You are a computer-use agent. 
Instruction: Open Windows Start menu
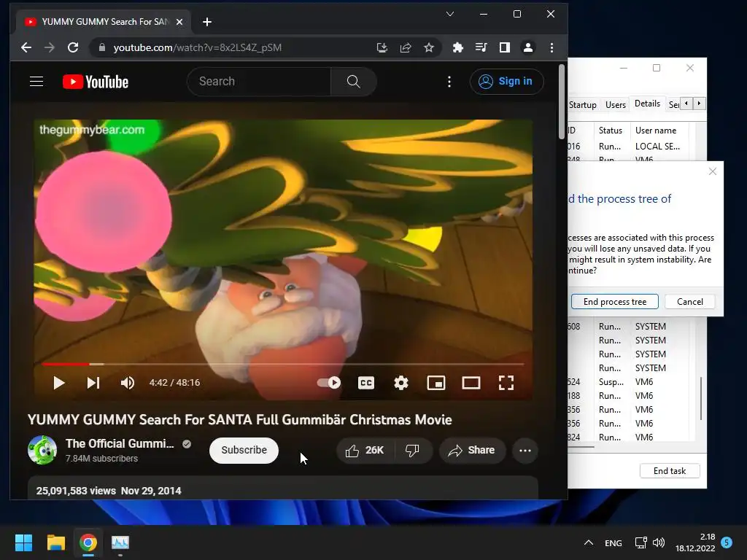pos(23,542)
